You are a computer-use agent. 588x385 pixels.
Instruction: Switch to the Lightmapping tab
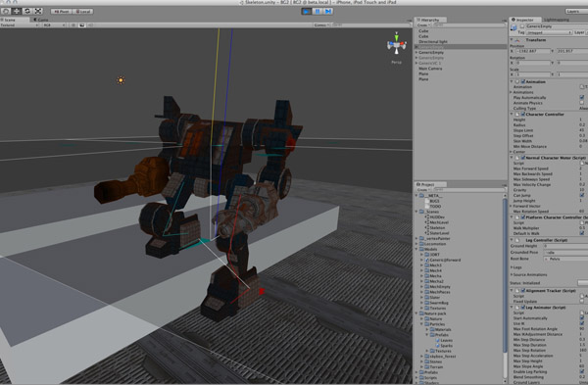point(556,20)
